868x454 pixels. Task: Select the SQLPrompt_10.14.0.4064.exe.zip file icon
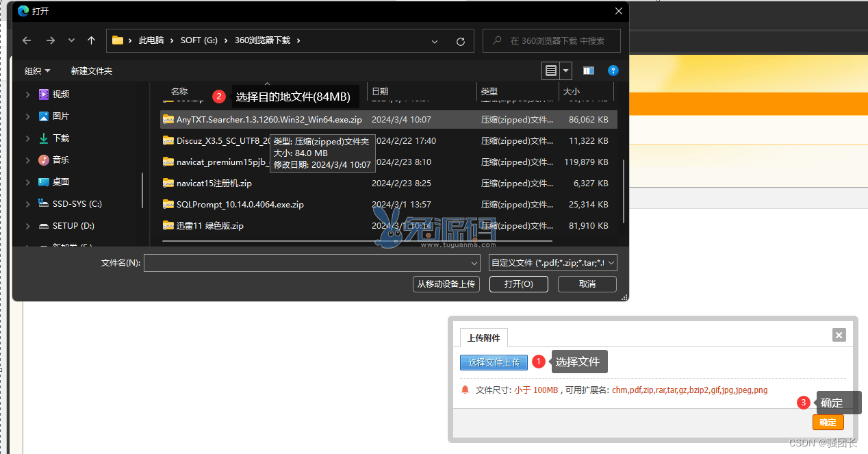168,204
